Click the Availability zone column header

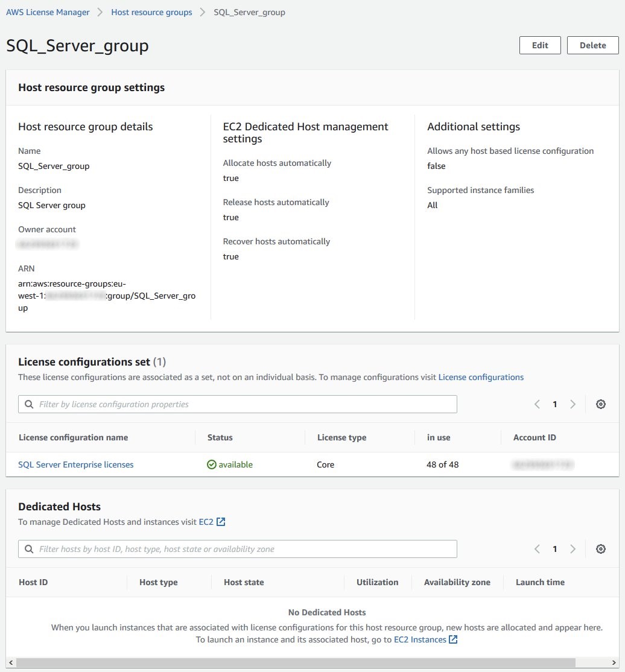457,583
